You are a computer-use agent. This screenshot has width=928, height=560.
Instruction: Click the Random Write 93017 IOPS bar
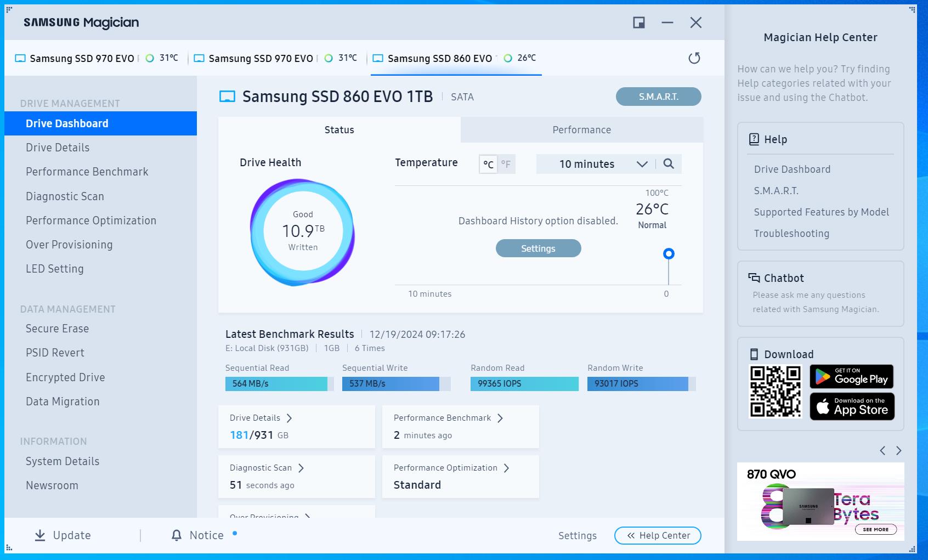point(641,383)
